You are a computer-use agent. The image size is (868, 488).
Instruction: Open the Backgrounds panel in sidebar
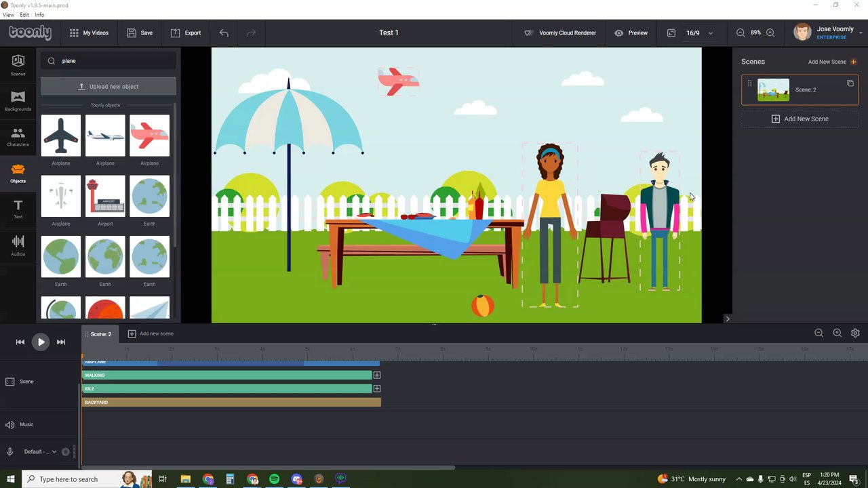click(x=18, y=100)
